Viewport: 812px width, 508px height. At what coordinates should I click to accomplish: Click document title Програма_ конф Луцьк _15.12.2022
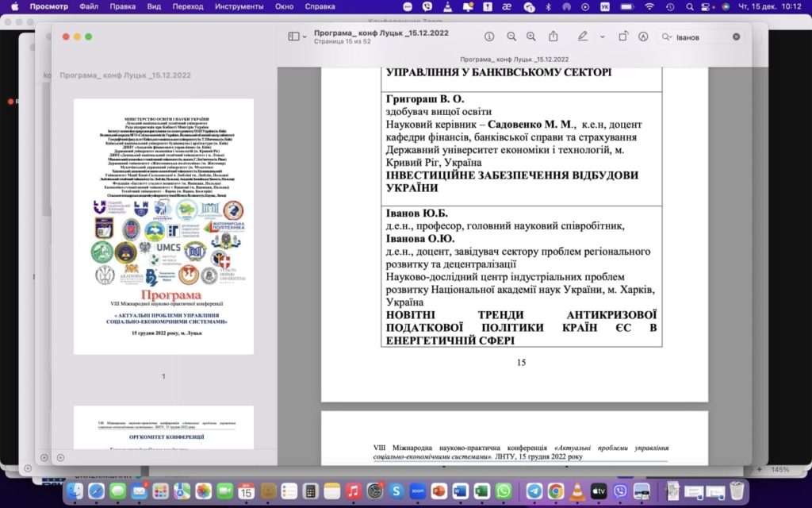tap(381, 33)
